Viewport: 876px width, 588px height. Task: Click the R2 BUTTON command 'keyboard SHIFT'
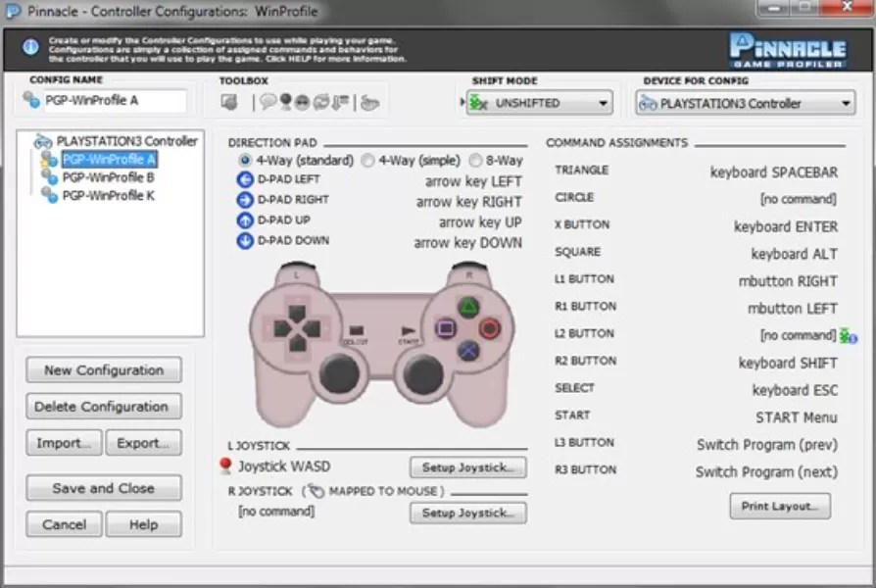click(x=788, y=364)
